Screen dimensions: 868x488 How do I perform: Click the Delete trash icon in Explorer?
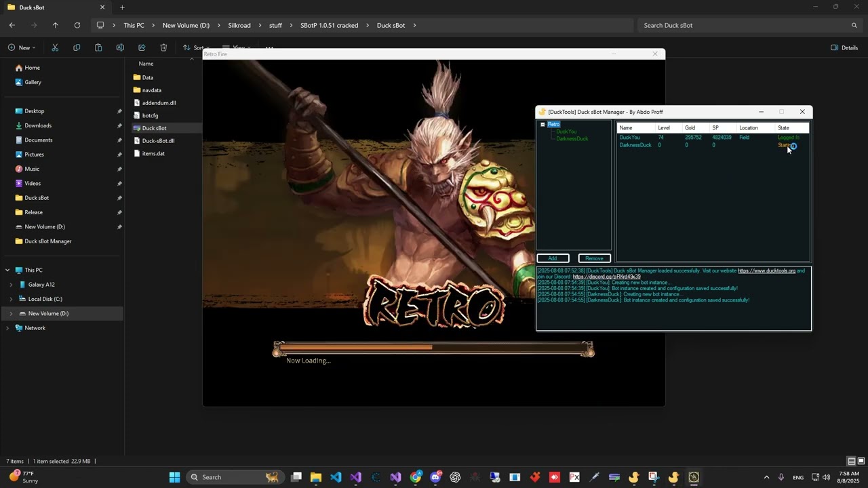(163, 47)
